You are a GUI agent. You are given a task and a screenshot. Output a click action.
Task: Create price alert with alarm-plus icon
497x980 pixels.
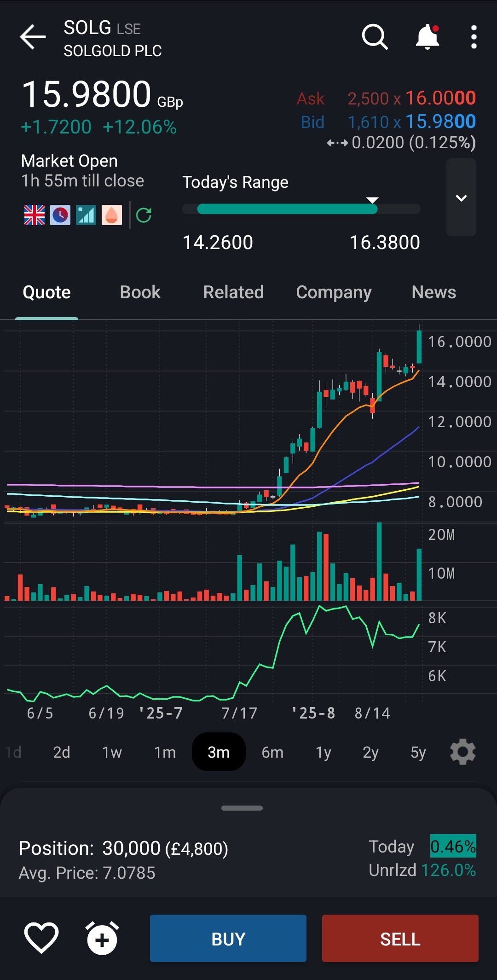102,938
